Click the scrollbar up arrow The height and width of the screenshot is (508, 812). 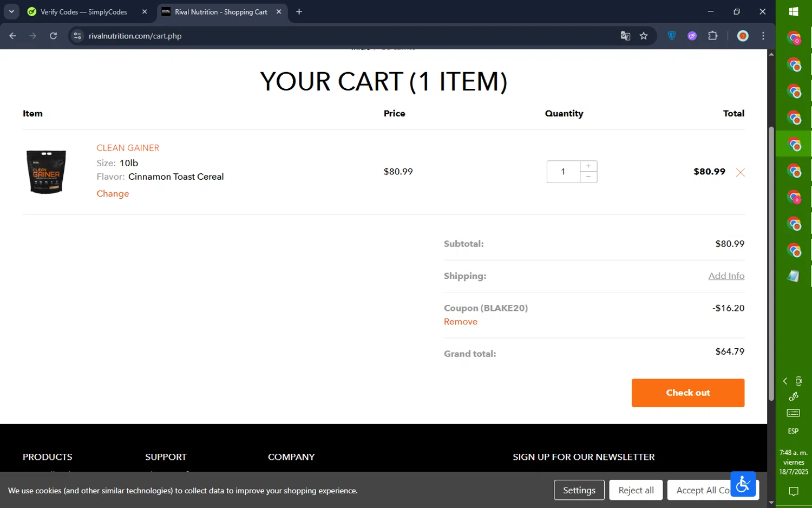click(x=771, y=54)
